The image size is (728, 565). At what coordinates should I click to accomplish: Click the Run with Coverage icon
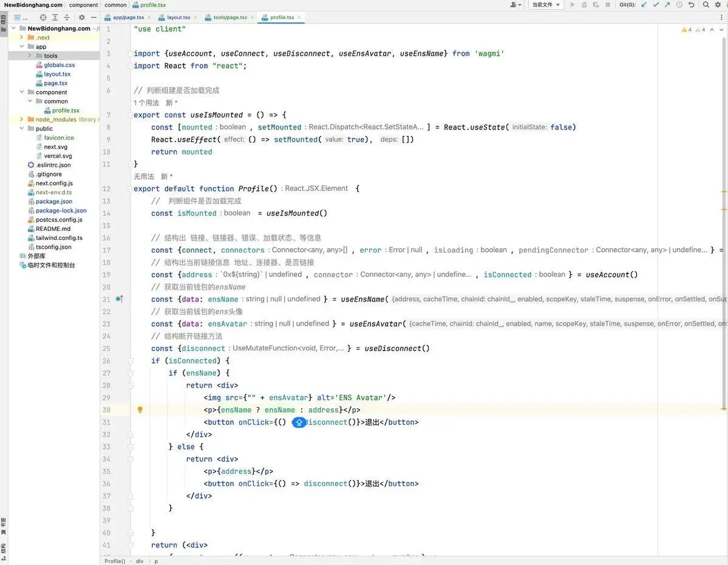point(596,5)
